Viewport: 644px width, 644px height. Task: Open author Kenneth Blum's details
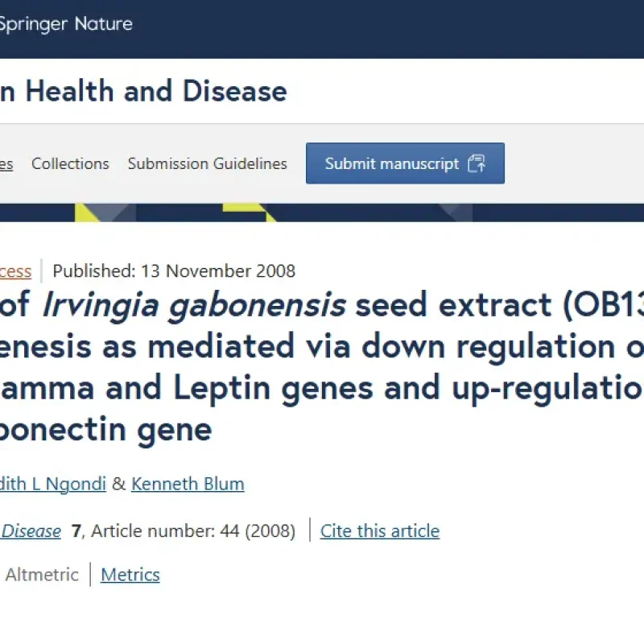click(188, 484)
